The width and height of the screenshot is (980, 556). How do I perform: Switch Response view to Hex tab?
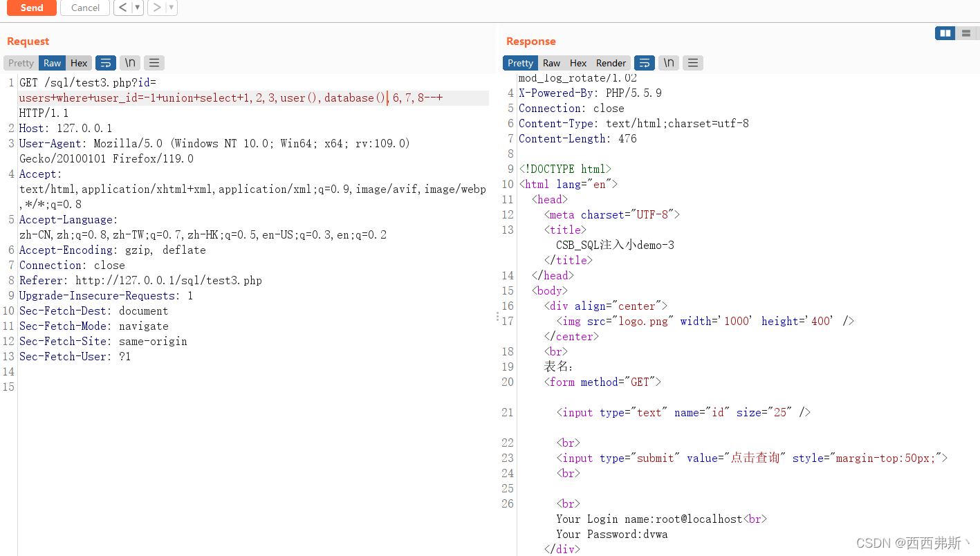tap(578, 63)
